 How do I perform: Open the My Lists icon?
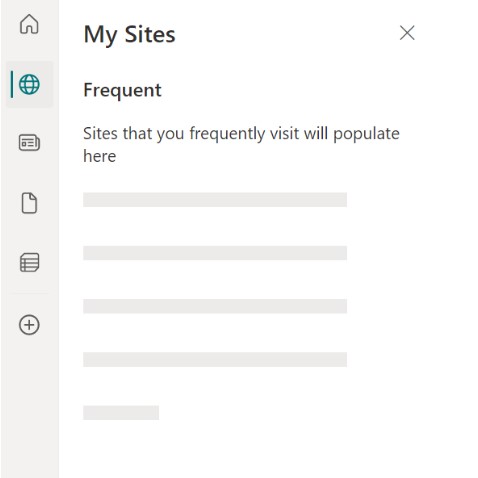(29, 262)
